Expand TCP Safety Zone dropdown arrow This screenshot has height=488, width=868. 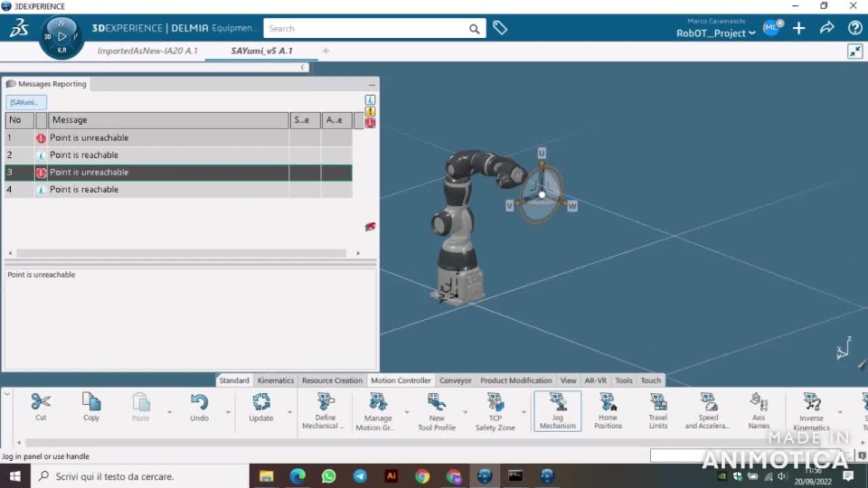coord(524,412)
